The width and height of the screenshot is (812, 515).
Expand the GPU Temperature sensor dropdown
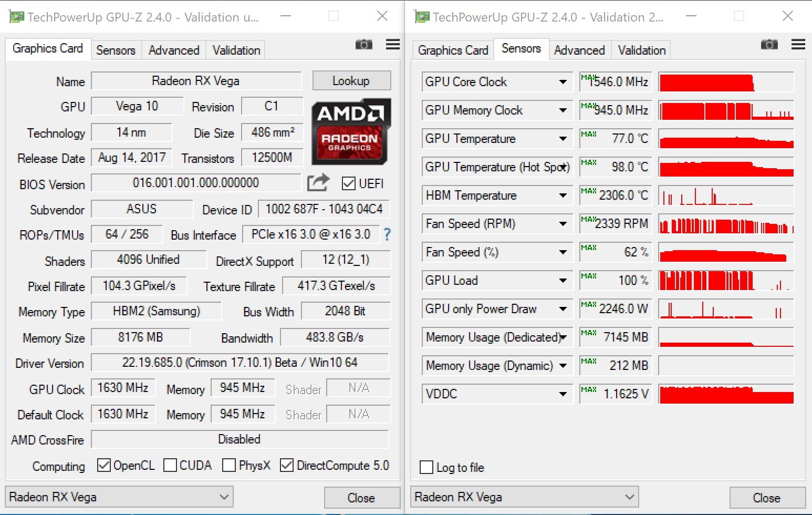(563, 139)
